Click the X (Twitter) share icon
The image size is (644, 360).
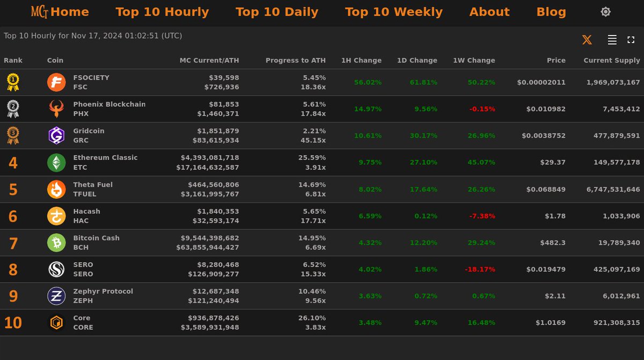pos(587,40)
